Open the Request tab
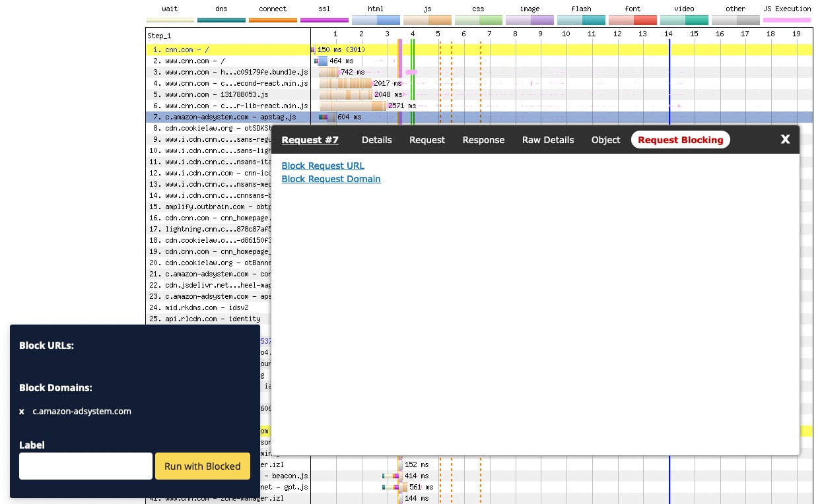This screenshot has width=820, height=504. click(x=427, y=140)
